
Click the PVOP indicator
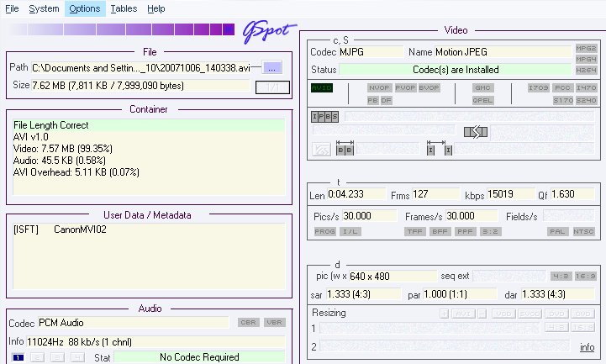pyautogui.click(x=405, y=87)
